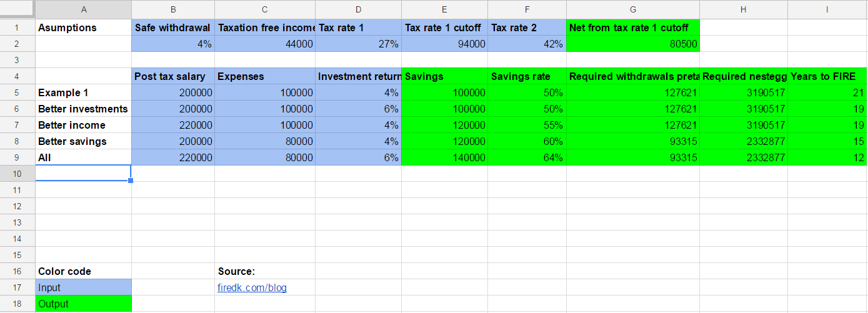This screenshot has width=868, height=313.
Task: Select row 5 header
Action: [x=17, y=92]
